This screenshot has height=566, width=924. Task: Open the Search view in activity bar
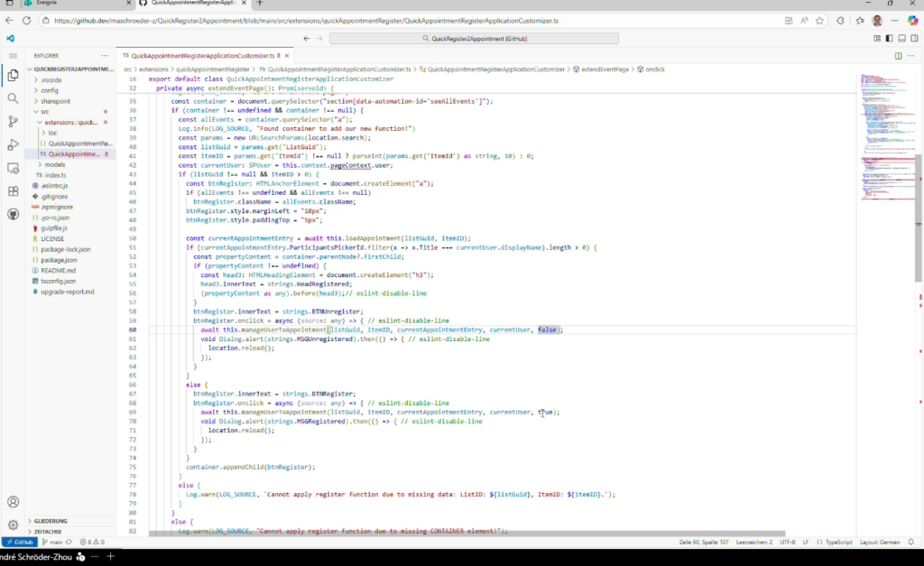[x=13, y=98]
